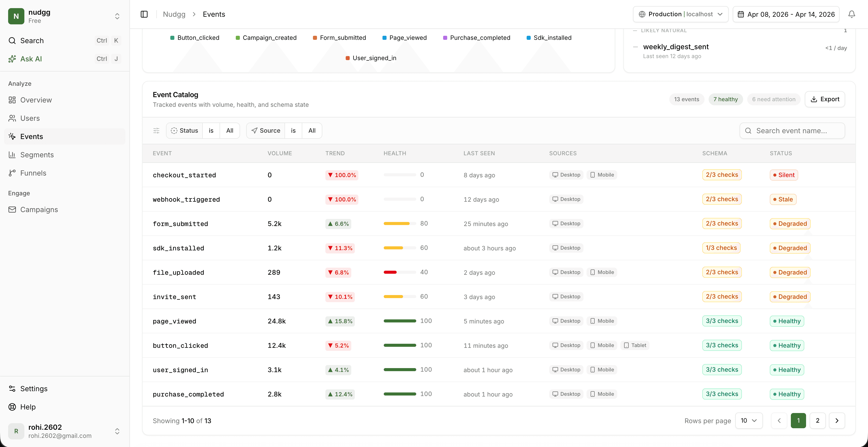Open the Source operator 'is' dropdown

tap(293, 131)
